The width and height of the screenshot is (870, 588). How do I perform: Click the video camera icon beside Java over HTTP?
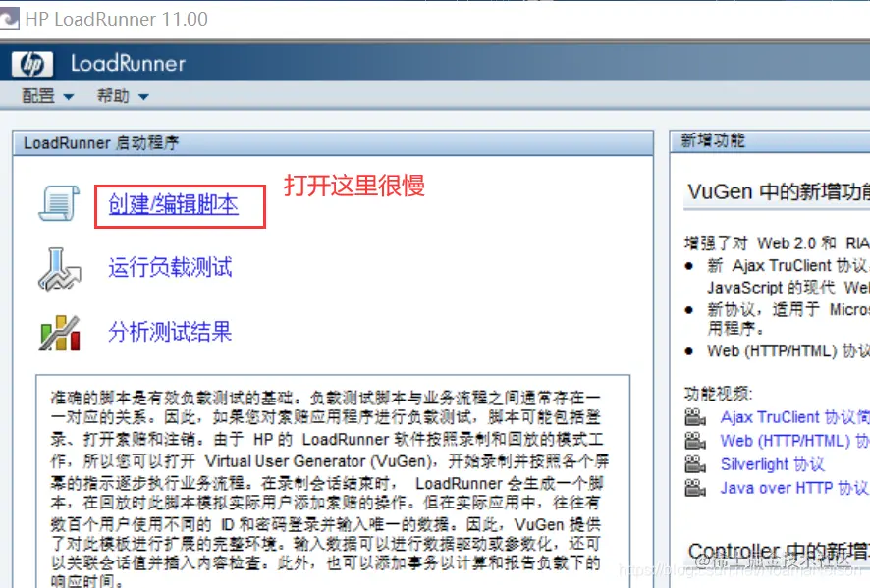click(695, 488)
